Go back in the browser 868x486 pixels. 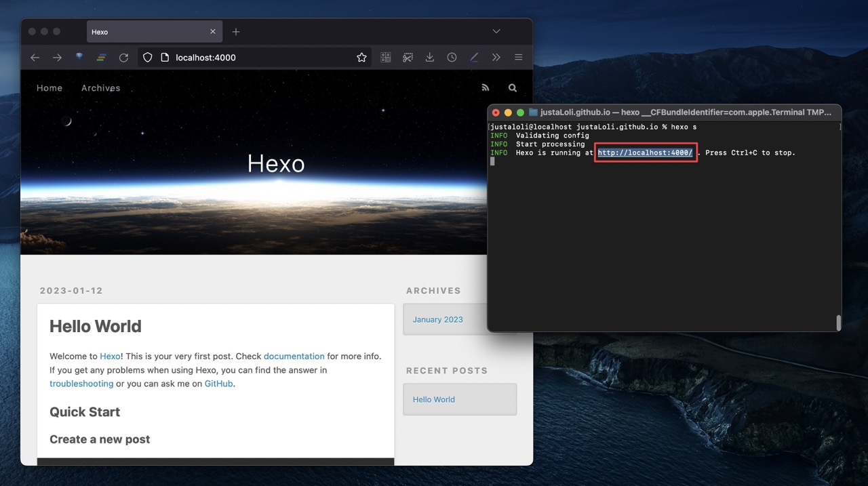click(x=35, y=58)
